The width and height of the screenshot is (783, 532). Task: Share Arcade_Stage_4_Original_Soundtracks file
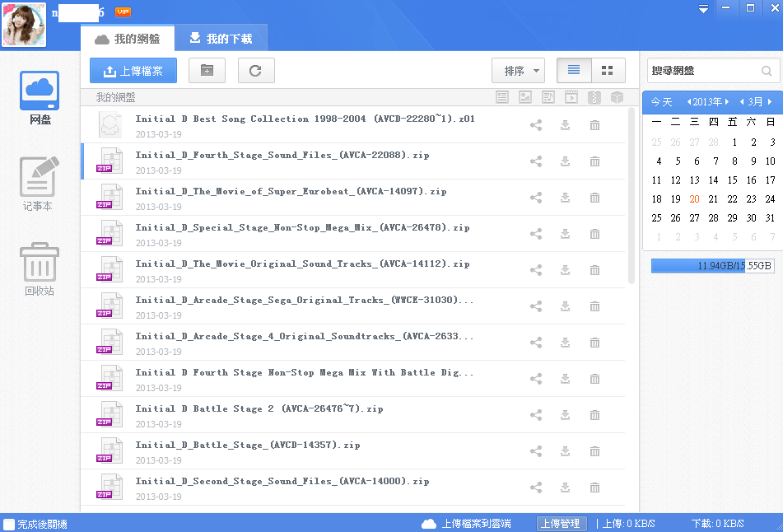coord(536,343)
